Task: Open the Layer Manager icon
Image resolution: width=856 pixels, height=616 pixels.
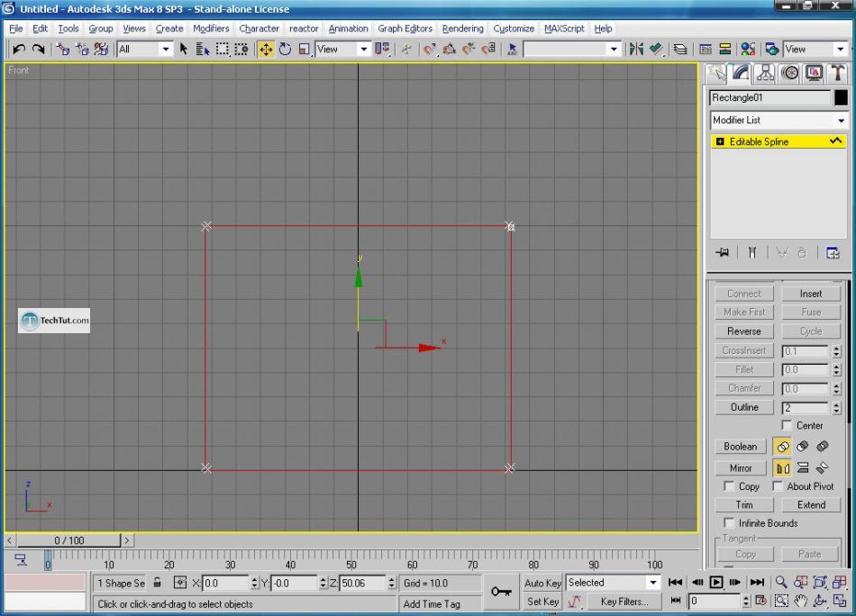Action: (680, 50)
